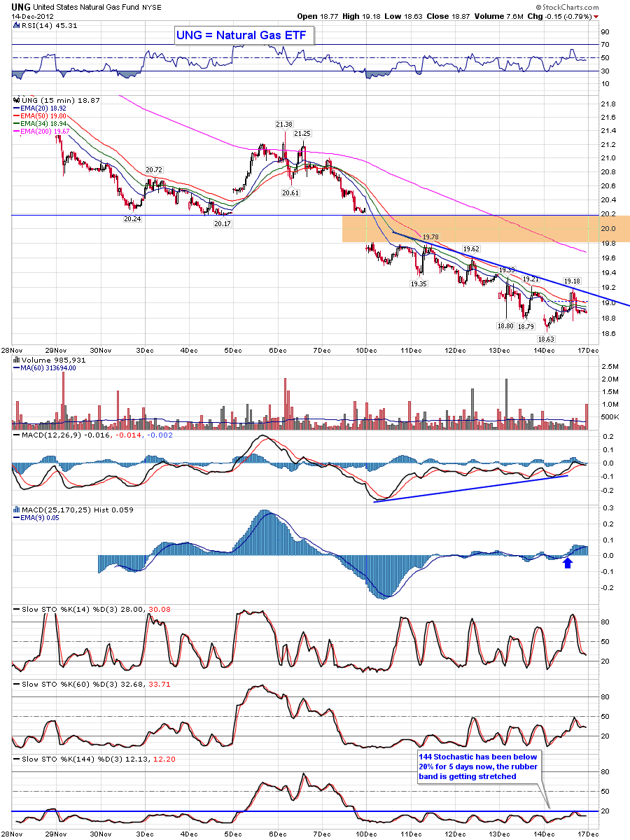Click the 20.72 price label
The width and height of the screenshot is (630, 840).
[x=154, y=170]
